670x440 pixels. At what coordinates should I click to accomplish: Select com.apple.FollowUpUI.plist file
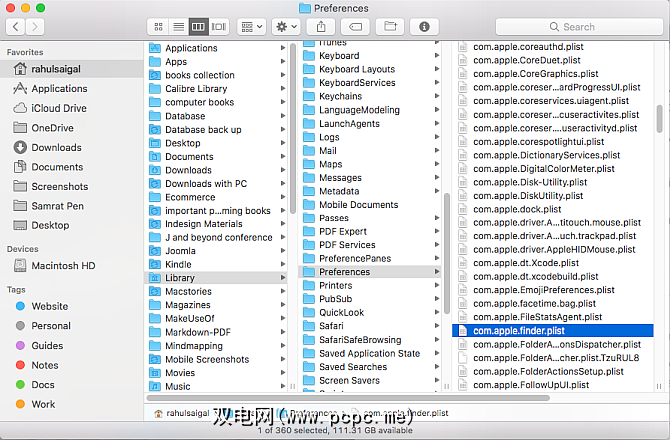click(552, 385)
